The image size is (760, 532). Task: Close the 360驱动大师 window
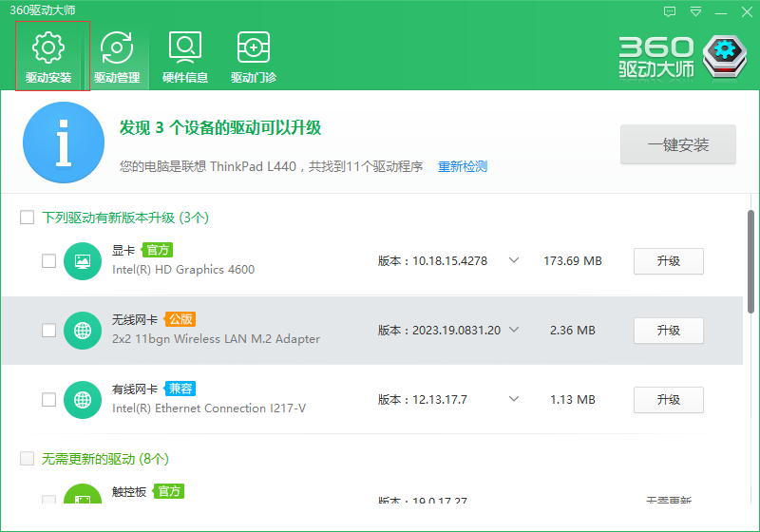coord(747,11)
